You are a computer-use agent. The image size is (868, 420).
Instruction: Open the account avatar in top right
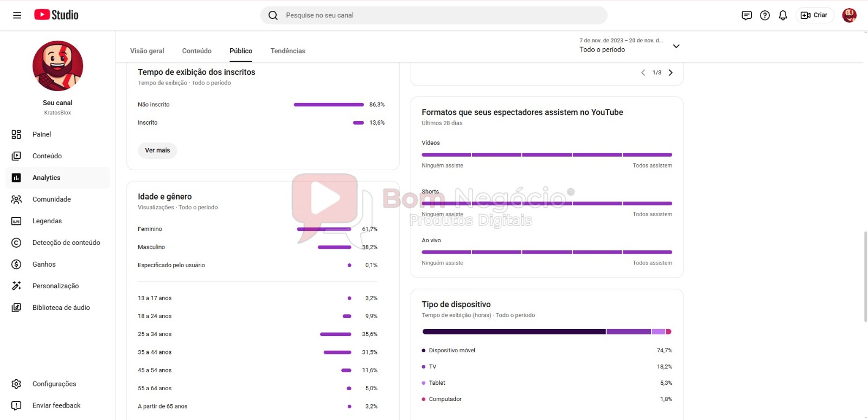click(849, 15)
